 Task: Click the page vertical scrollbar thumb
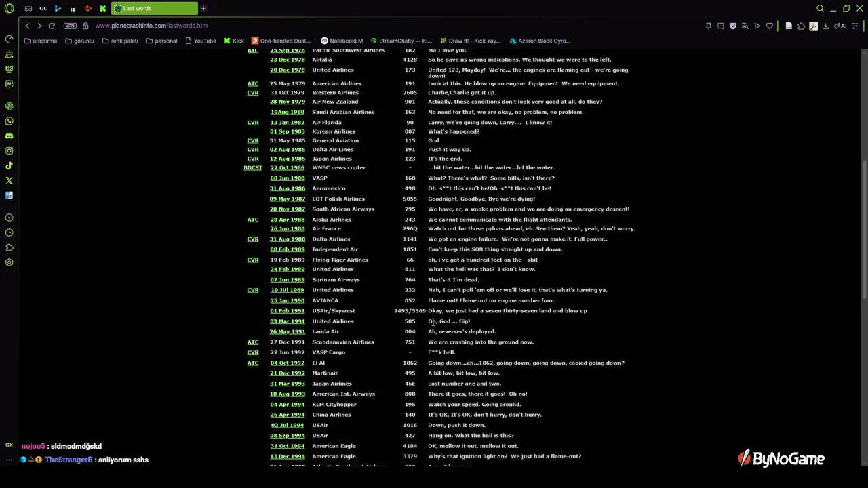[x=864, y=229]
